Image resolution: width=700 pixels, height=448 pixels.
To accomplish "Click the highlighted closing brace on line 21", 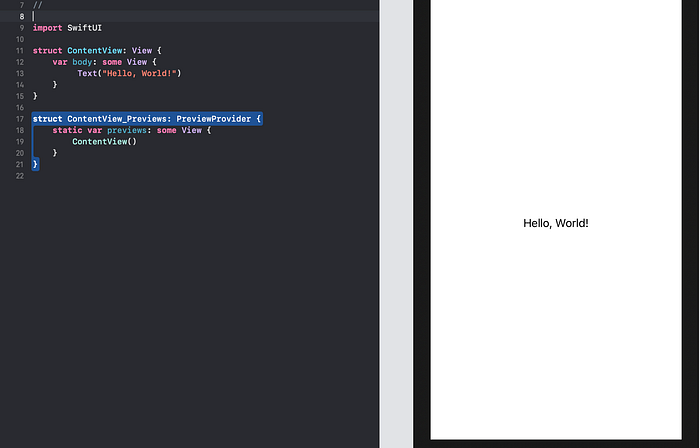I will pos(35,164).
